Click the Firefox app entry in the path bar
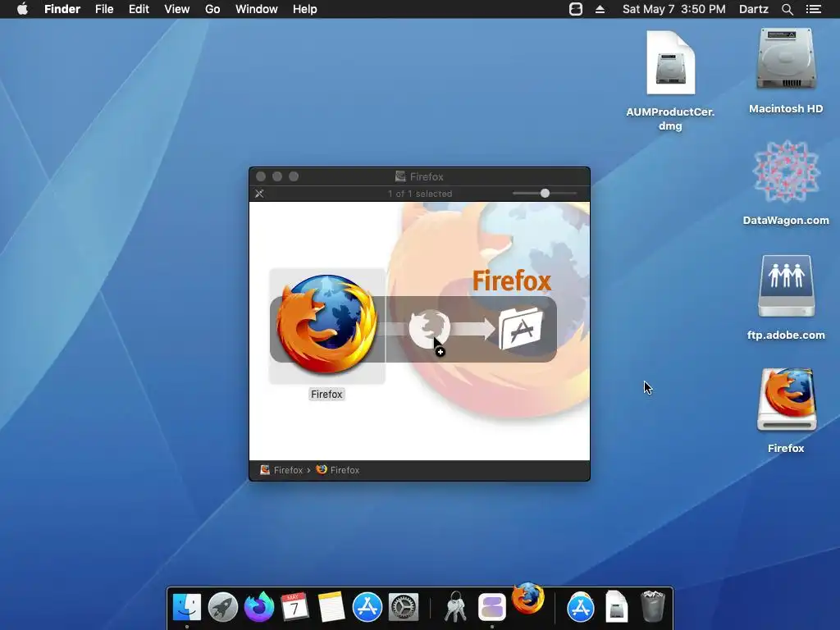 point(338,470)
